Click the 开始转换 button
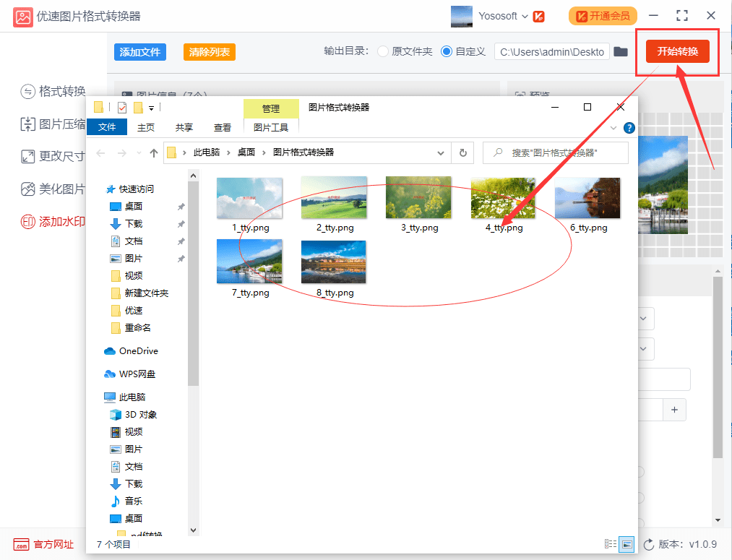The image size is (732, 560). (677, 51)
